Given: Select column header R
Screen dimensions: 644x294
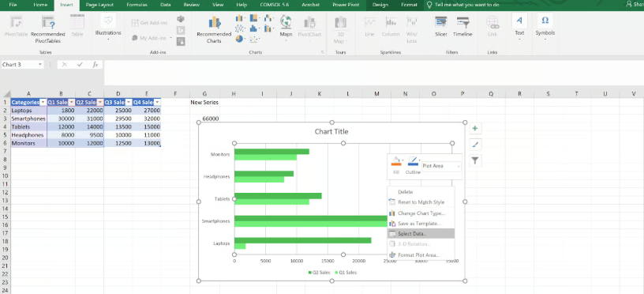Looking at the screenshot, I should [x=519, y=94].
